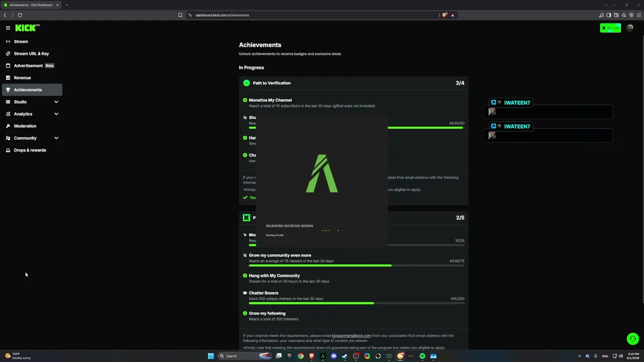The image size is (644, 362).
Task: Open Google Chrome from the taskbar
Action: point(300,356)
